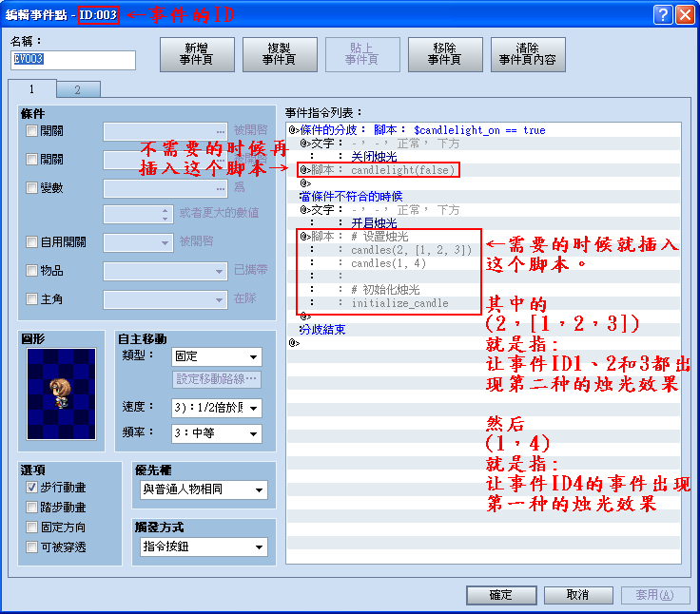Open the variable selector field
This screenshot has height=614, width=700.
(x=165, y=189)
